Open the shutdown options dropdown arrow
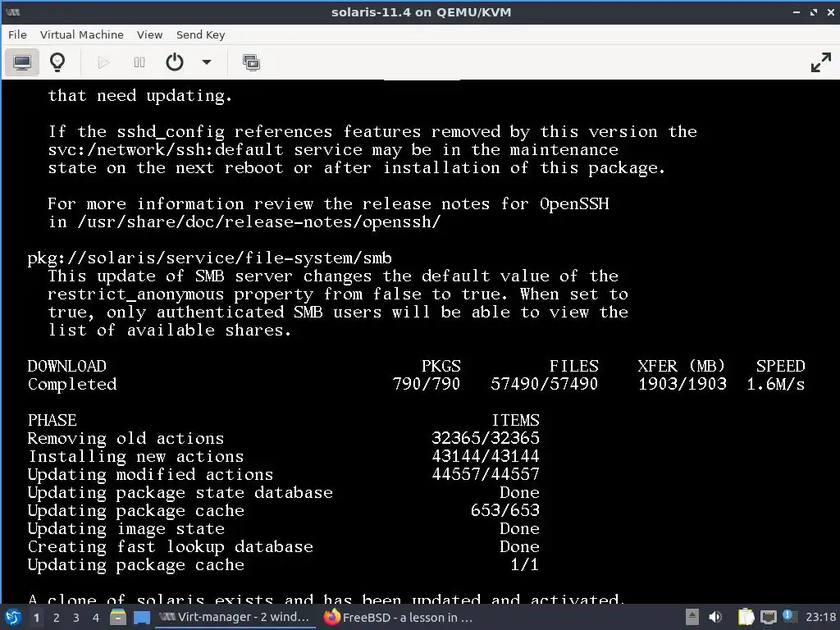The height and width of the screenshot is (630, 840). [x=206, y=62]
